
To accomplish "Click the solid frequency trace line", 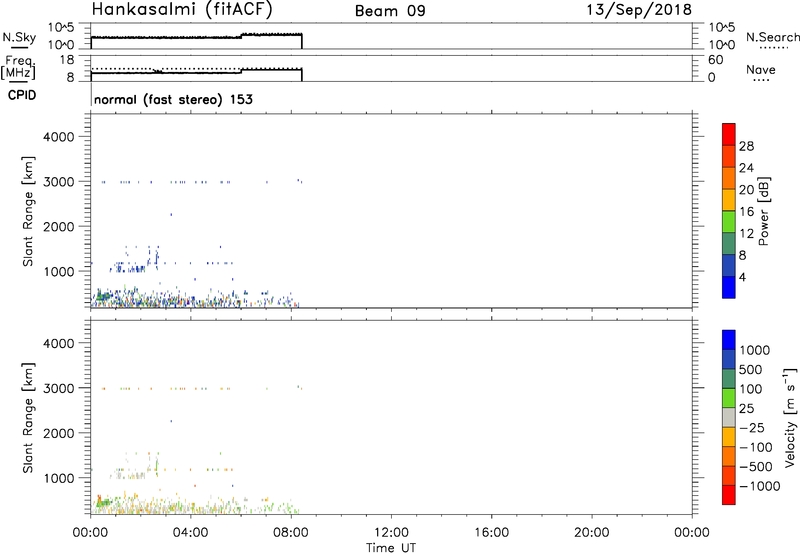I will point(196,72).
